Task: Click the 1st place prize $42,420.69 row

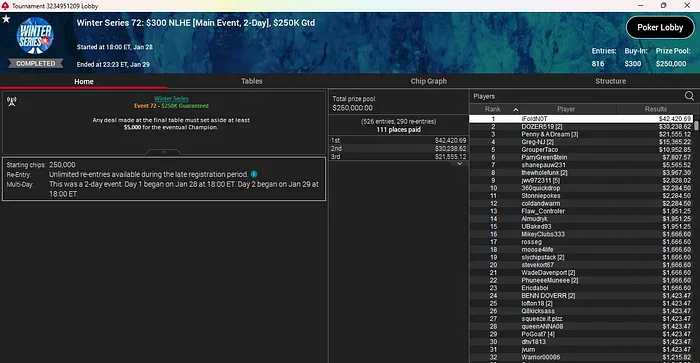Action: tap(398, 140)
